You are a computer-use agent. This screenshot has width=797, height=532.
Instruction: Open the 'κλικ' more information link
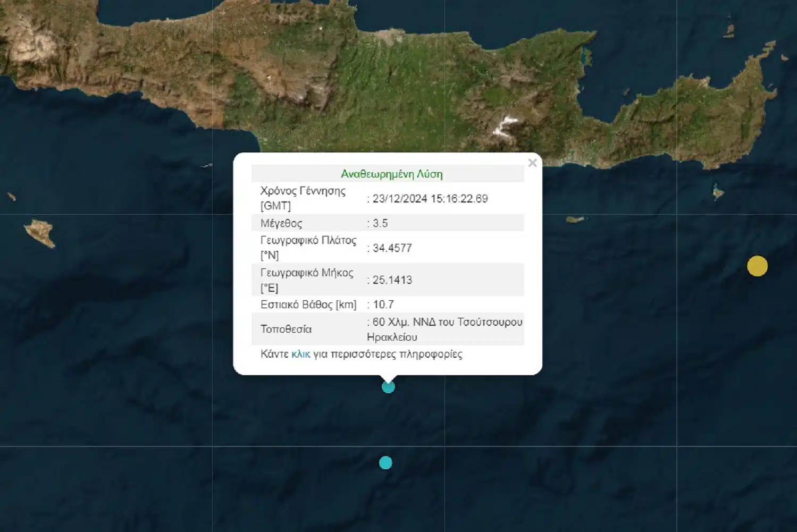tap(300, 354)
